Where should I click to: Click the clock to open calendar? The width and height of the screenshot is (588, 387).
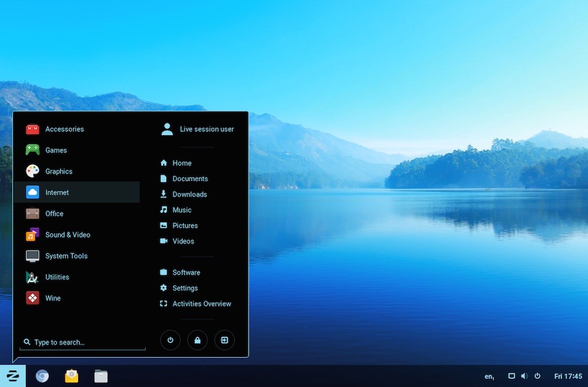(x=568, y=376)
